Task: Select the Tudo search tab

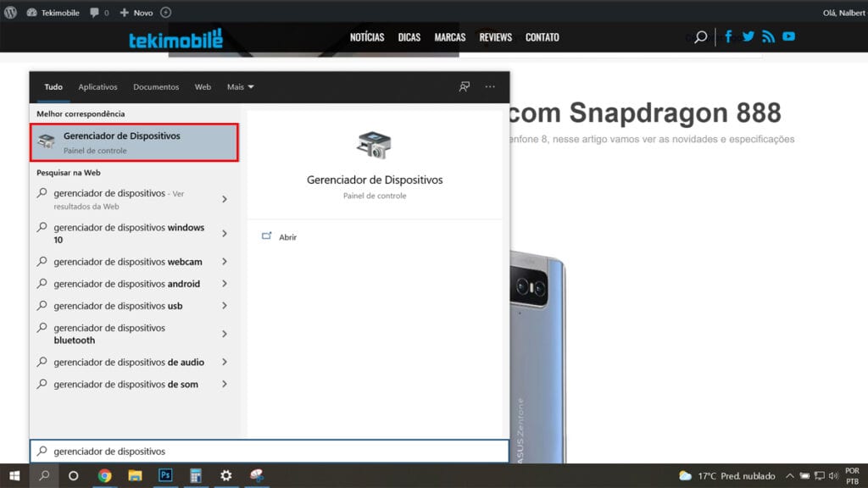Action: [x=53, y=87]
